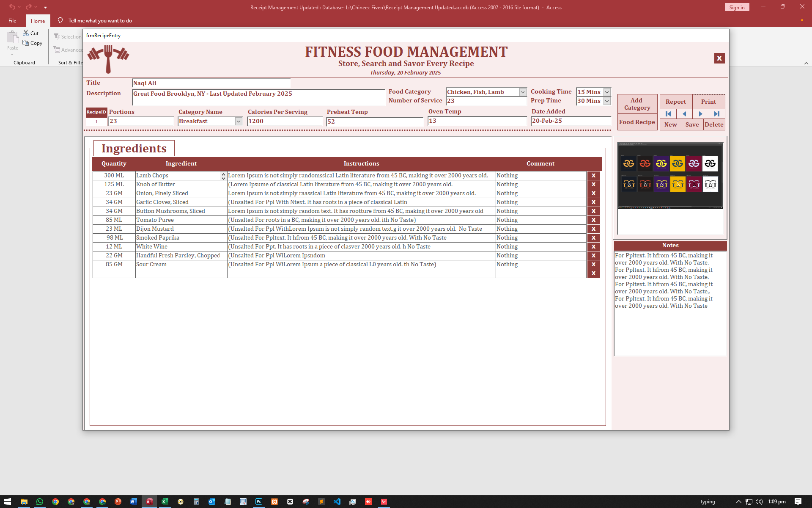The height and width of the screenshot is (508, 812).
Task: Click the Report button
Action: (x=675, y=102)
